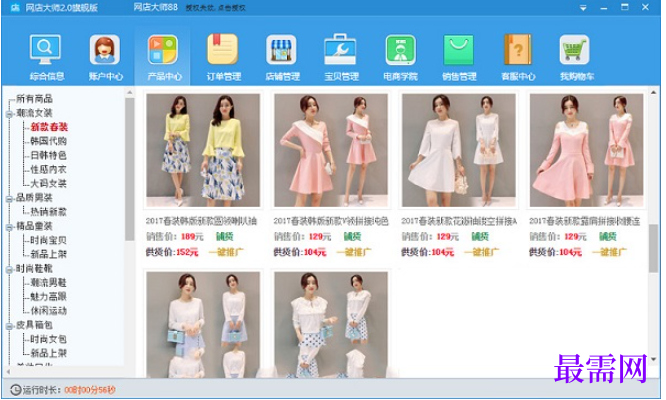Collapse the 潮流女装 tree node
Image resolution: width=666 pixels, height=400 pixels.
(9, 114)
